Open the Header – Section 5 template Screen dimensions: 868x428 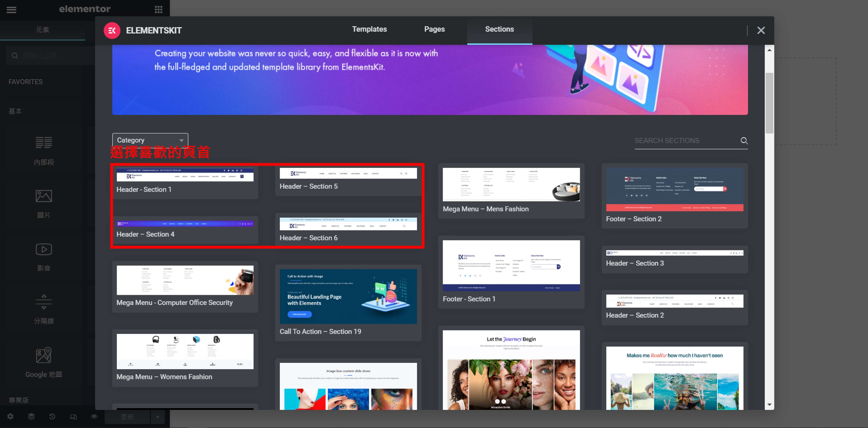pos(348,180)
